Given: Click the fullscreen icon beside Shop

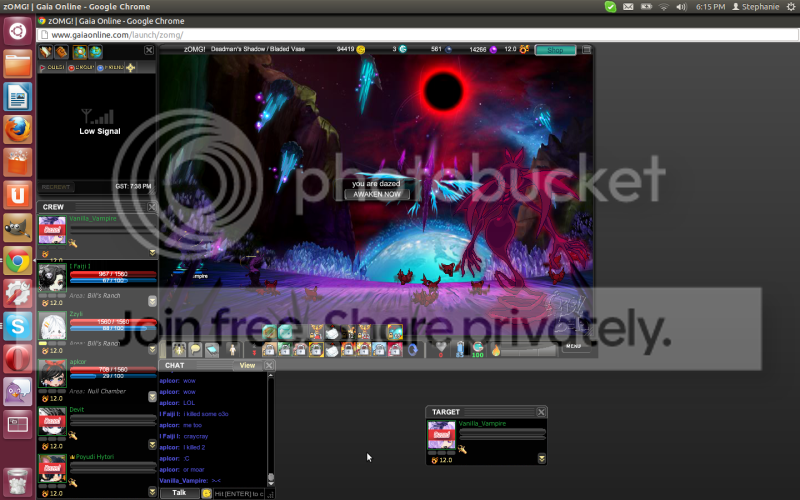Looking at the screenshot, I should tap(587, 49).
